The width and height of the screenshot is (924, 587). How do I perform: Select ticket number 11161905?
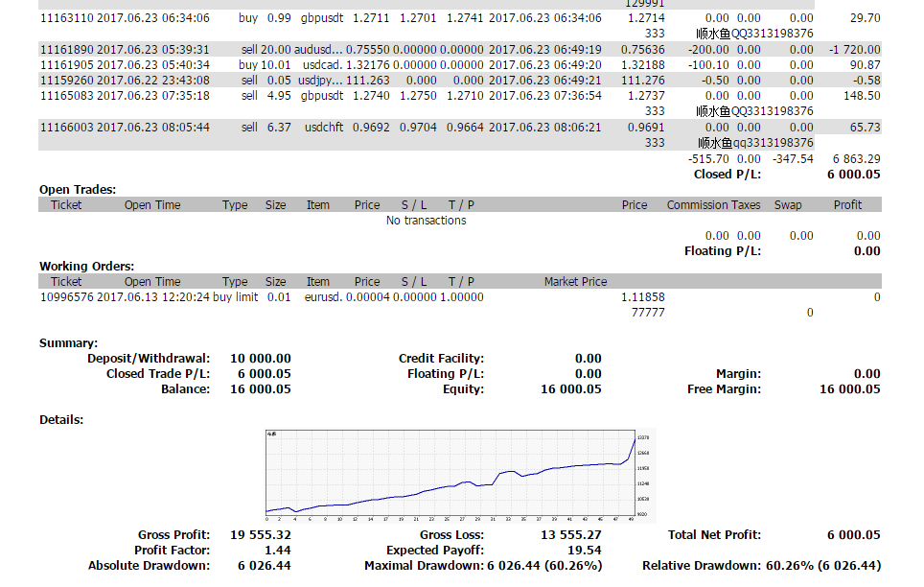[x=66, y=65]
